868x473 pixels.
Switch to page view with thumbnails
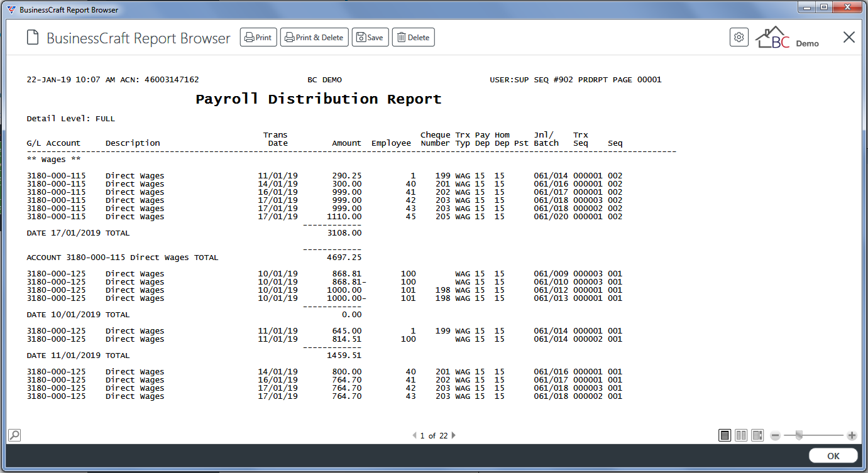(x=757, y=435)
